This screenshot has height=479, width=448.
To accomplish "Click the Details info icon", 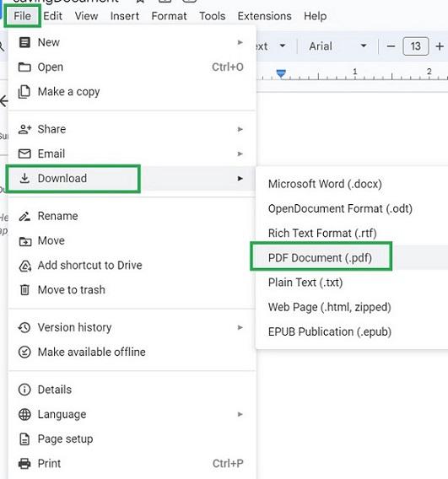I will (x=24, y=390).
